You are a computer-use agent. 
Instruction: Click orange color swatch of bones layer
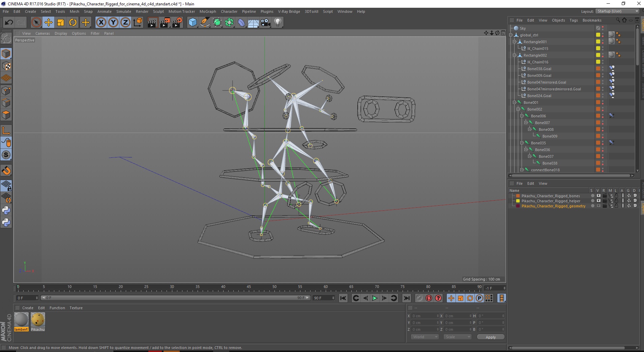518,196
